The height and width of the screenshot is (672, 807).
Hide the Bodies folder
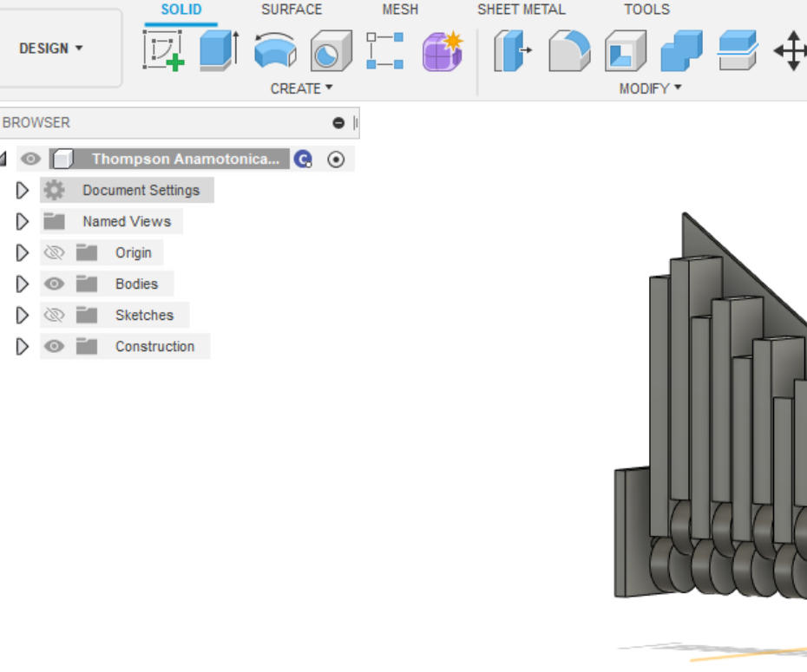[x=54, y=284]
